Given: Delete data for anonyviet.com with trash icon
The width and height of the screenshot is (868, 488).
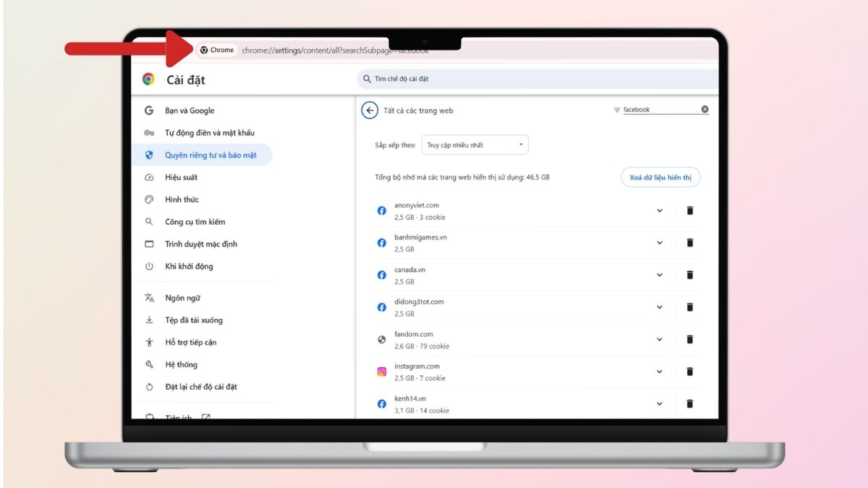Looking at the screenshot, I should (690, 210).
